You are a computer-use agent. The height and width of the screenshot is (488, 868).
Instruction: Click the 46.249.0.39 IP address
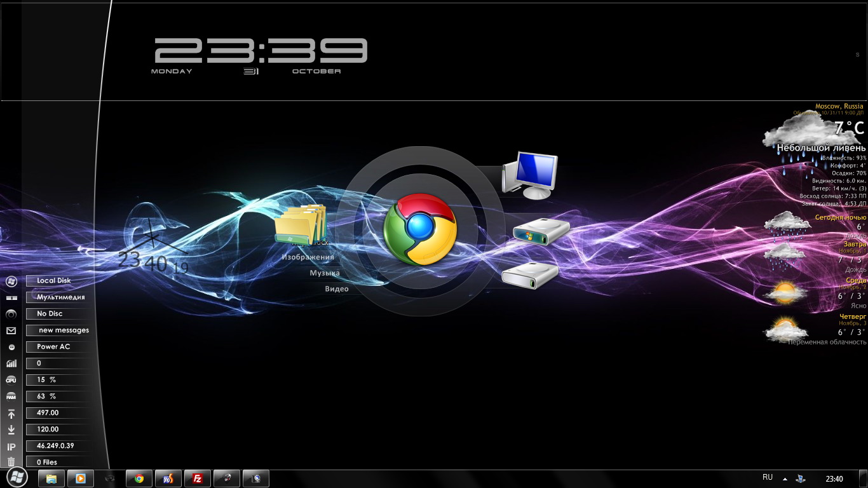[55, 446]
